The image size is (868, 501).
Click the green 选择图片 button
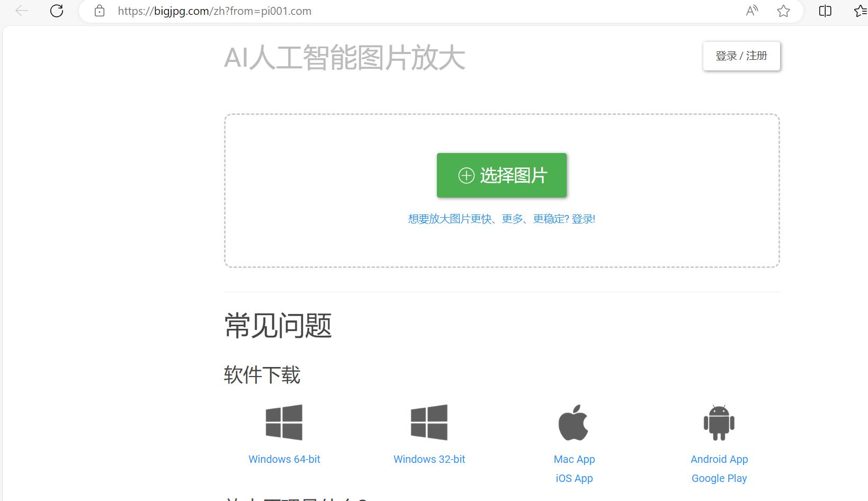coord(502,175)
